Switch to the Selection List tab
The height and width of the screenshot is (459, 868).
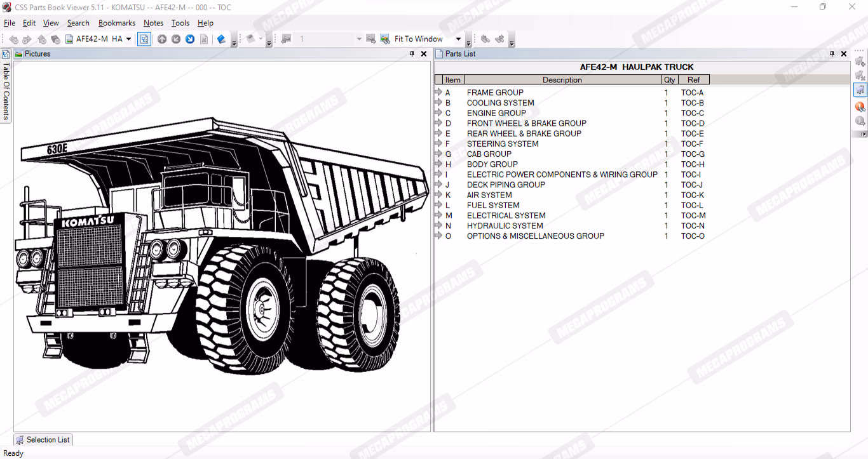(43, 439)
